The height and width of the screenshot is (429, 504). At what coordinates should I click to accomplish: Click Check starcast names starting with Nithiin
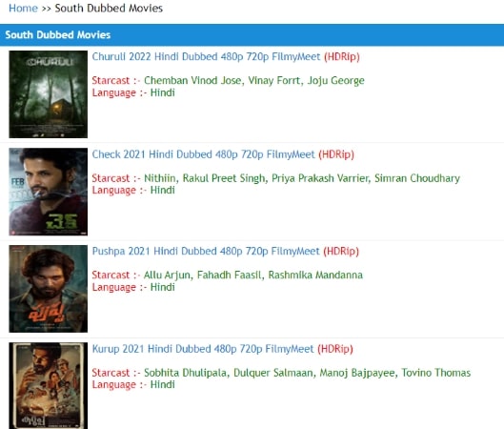point(302,178)
